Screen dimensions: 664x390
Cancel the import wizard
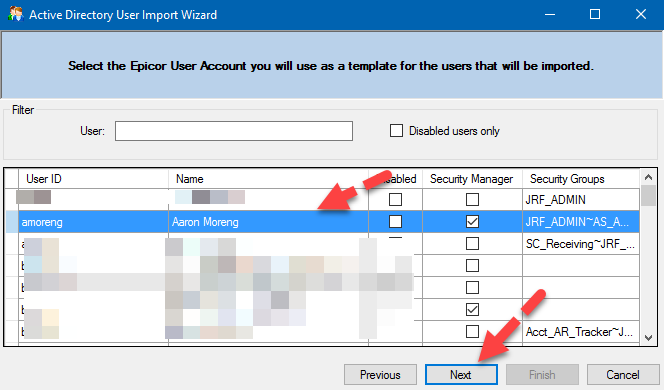pos(622,375)
